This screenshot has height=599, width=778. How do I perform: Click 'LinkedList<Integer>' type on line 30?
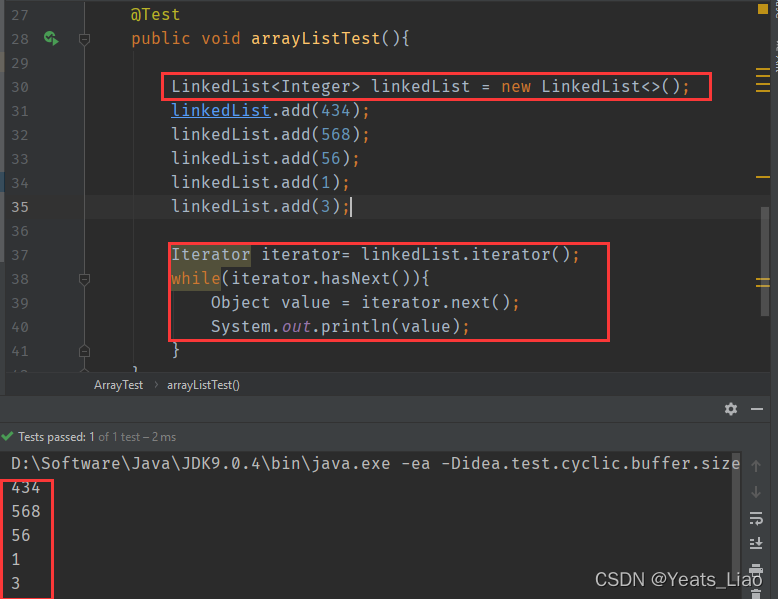(x=265, y=86)
